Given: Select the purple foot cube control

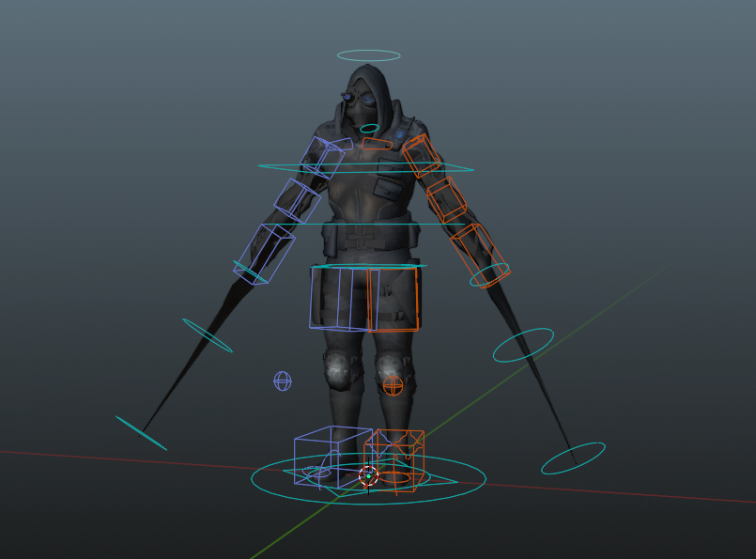Looking at the screenshot, I should coord(333,458).
